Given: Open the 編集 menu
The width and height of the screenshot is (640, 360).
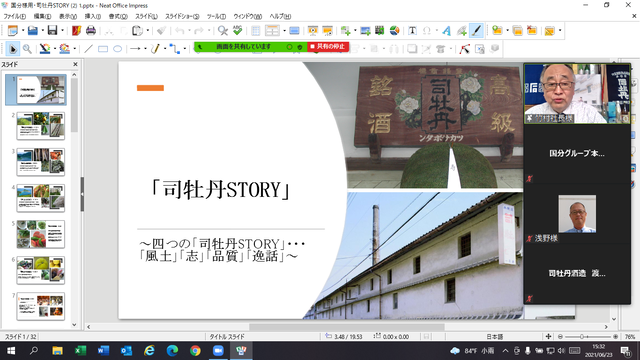Looking at the screenshot, I should (42, 16).
